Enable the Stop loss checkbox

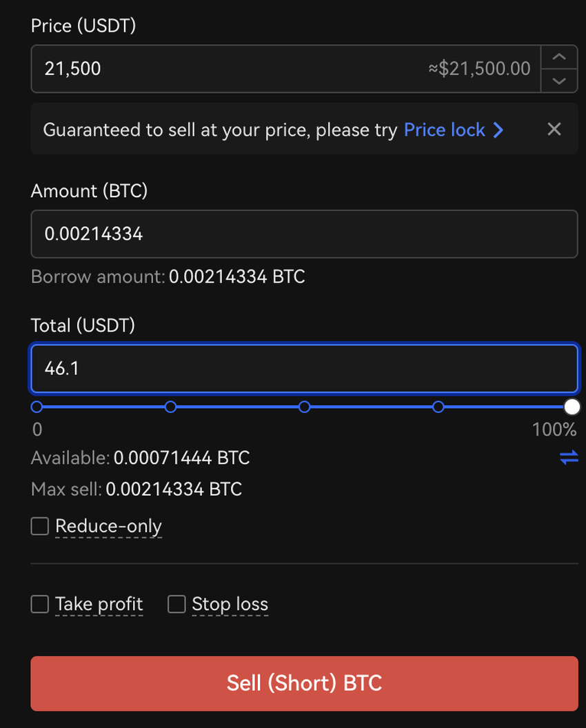[x=177, y=605]
